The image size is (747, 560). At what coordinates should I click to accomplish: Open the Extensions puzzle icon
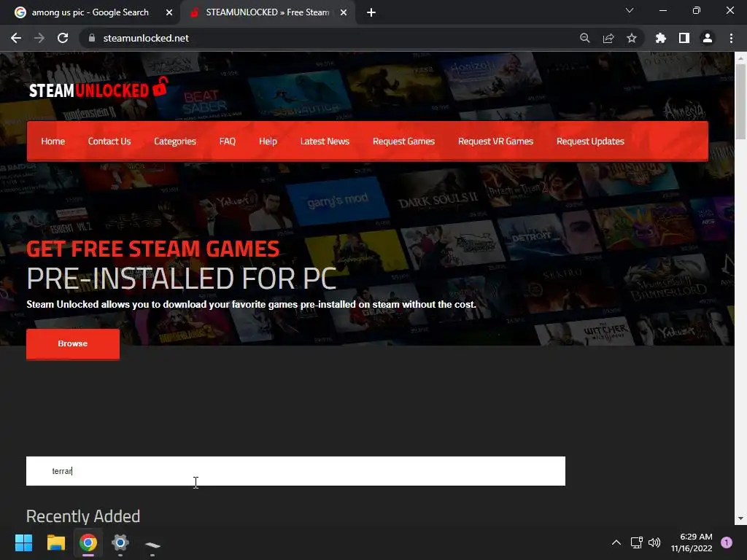(661, 38)
